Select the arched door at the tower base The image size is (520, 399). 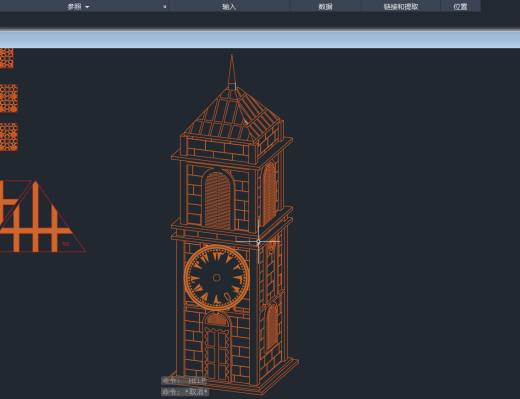point(217,347)
